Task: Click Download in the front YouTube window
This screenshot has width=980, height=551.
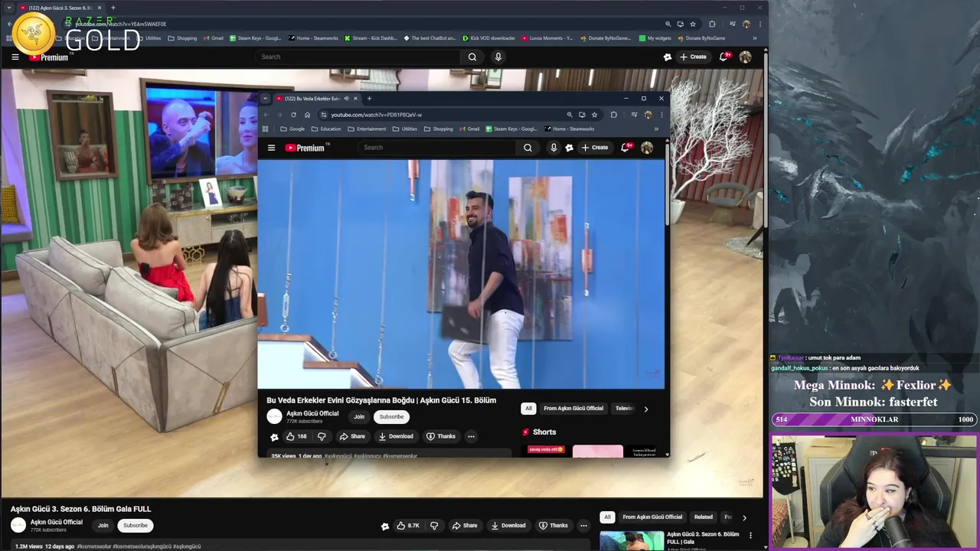Action: click(x=396, y=436)
